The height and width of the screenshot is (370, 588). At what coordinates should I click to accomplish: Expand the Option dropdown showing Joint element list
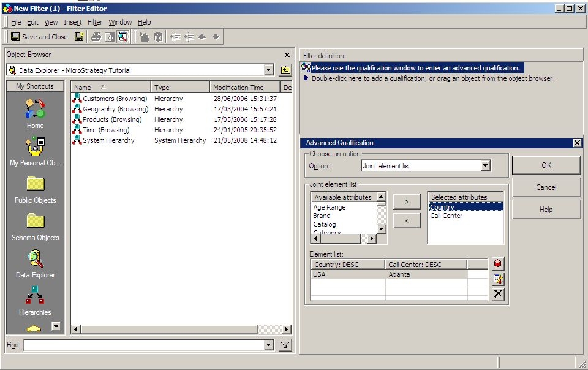tap(485, 166)
